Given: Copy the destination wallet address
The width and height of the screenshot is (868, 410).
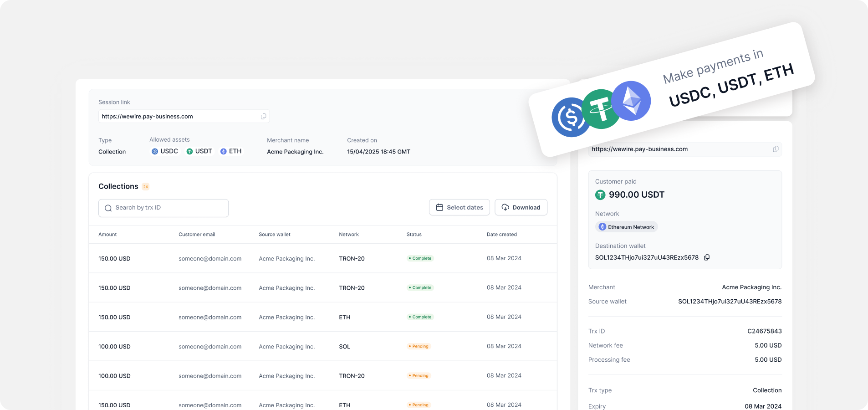Looking at the screenshot, I should (x=707, y=257).
